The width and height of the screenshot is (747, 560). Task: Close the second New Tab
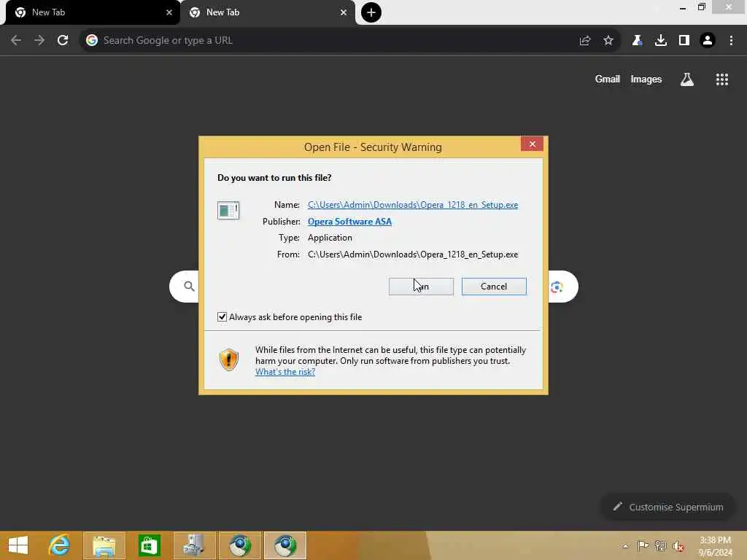pyautogui.click(x=343, y=12)
